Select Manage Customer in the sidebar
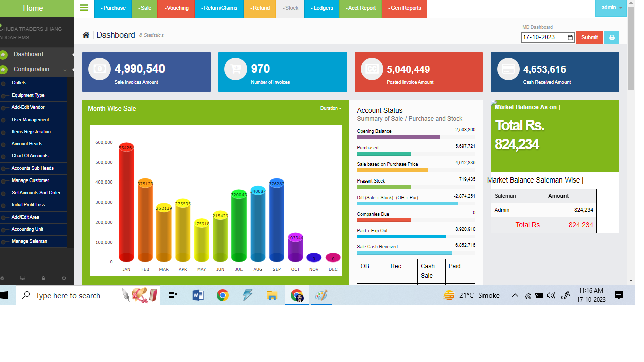Viewport: 644px width, 362px height. coord(30,180)
